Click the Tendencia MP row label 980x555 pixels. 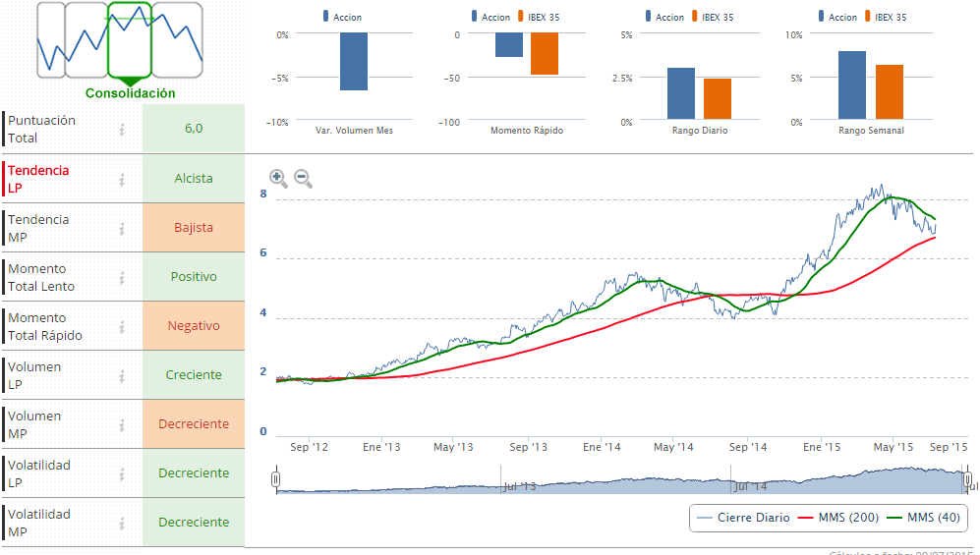[38, 229]
